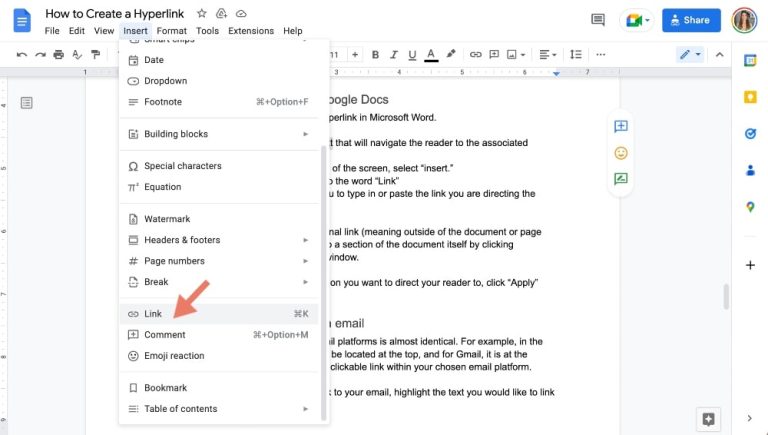Open the Help menu
Viewport: 768px width, 435px height.
(292, 31)
